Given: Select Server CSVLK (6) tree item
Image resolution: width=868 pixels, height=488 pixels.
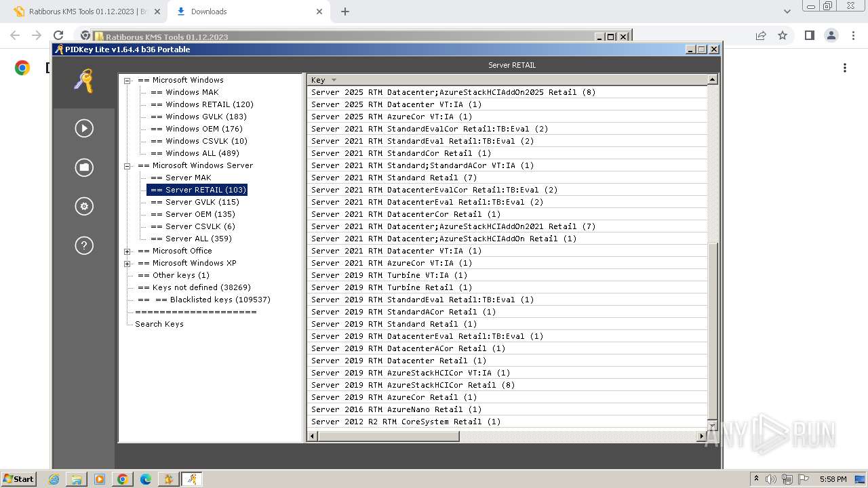Looking at the screenshot, I should click(x=193, y=226).
